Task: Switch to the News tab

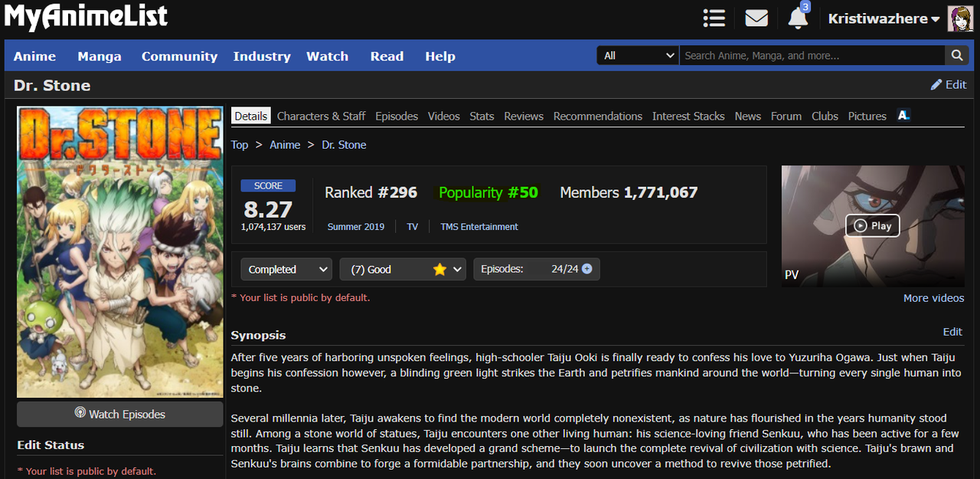Action: (x=748, y=116)
